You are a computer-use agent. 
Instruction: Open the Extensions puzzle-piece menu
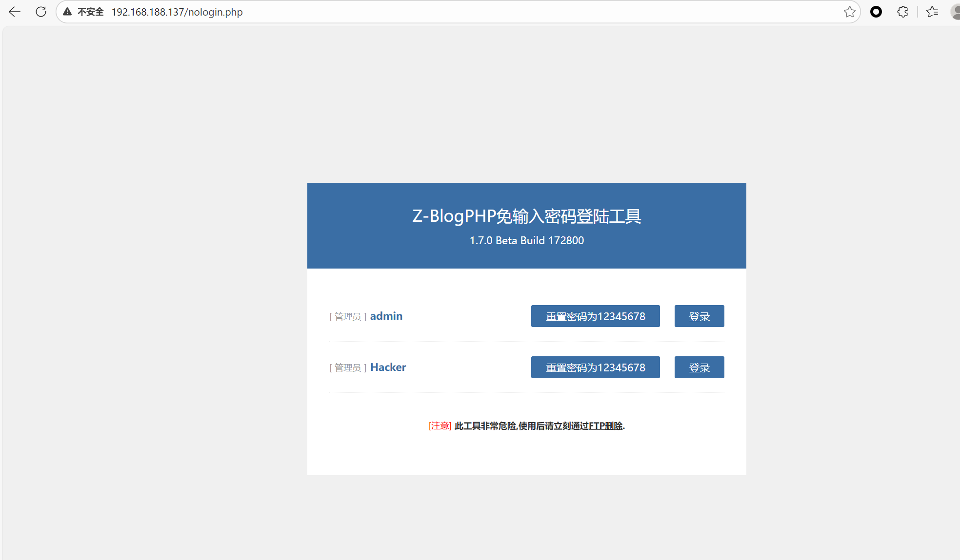coord(902,12)
